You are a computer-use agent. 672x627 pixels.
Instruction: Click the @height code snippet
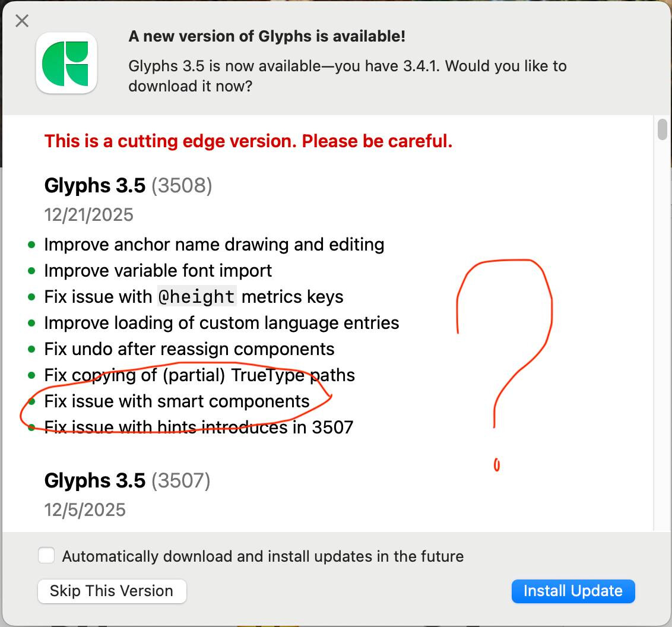pos(196,296)
